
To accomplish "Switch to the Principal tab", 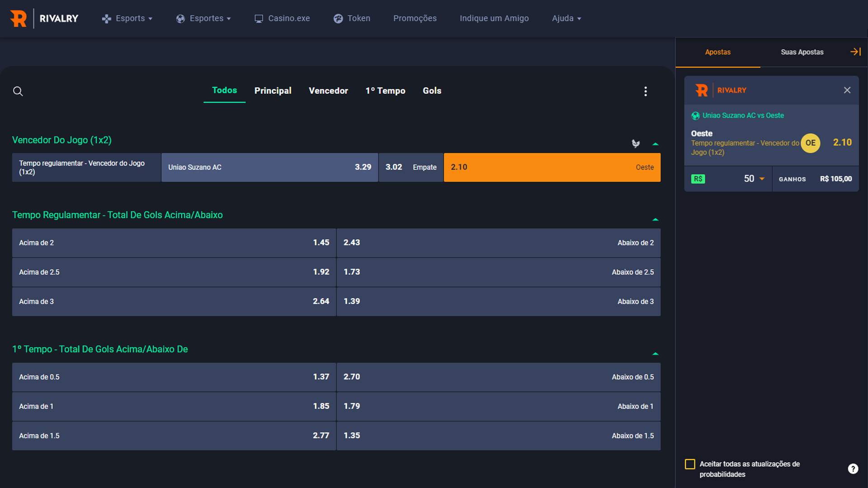I will [273, 91].
